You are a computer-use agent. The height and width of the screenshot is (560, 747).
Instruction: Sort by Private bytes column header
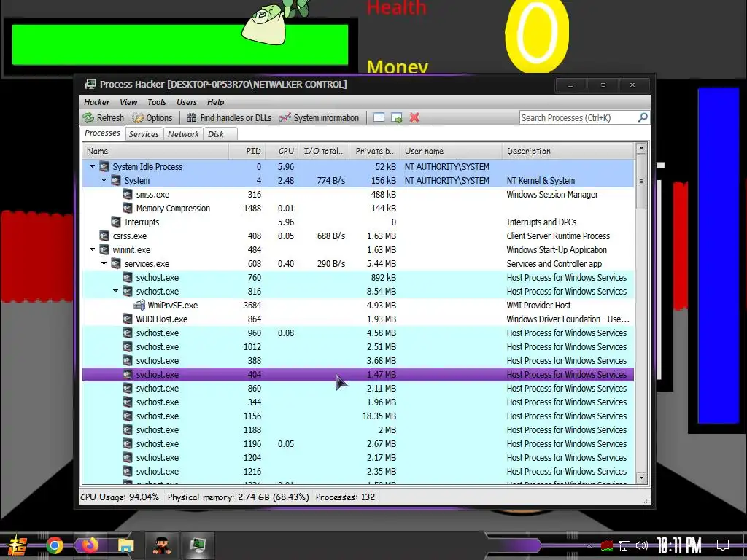coord(374,151)
